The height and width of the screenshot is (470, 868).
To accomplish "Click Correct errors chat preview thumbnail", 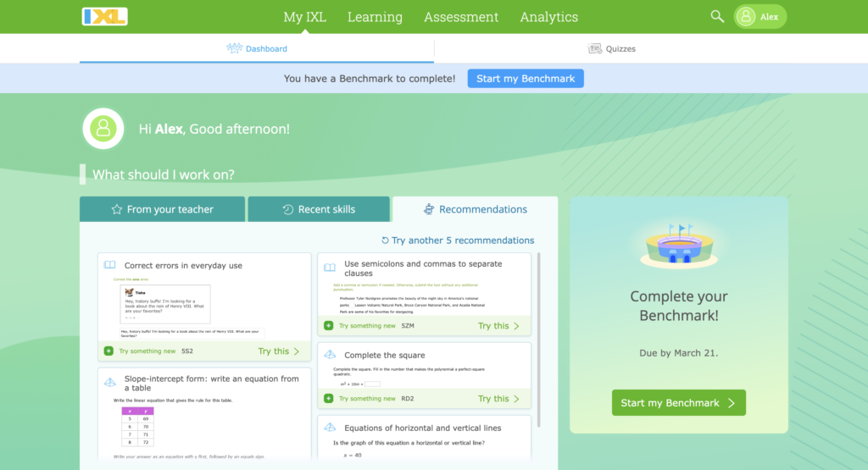I will [165, 304].
